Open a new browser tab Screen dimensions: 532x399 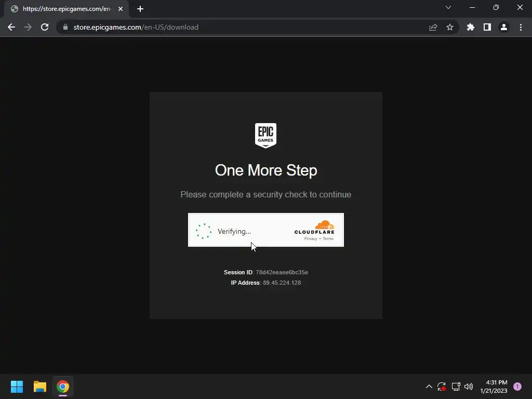point(140,9)
